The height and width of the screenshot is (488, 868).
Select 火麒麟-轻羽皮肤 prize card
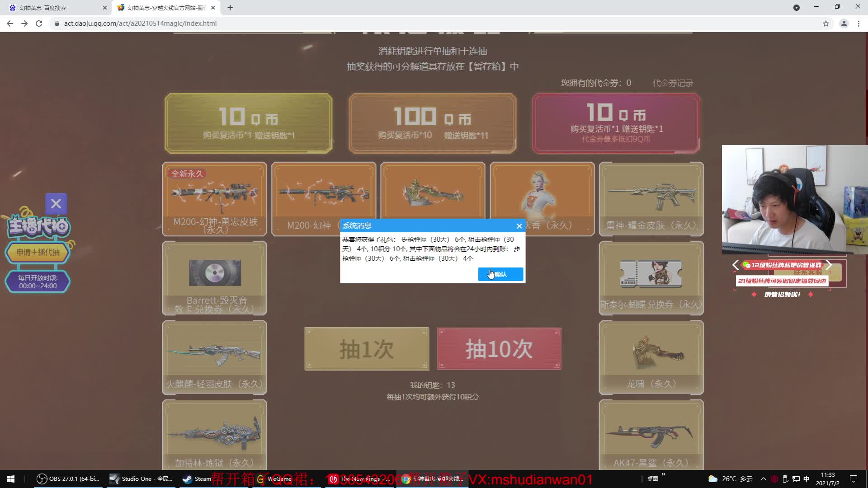(214, 357)
